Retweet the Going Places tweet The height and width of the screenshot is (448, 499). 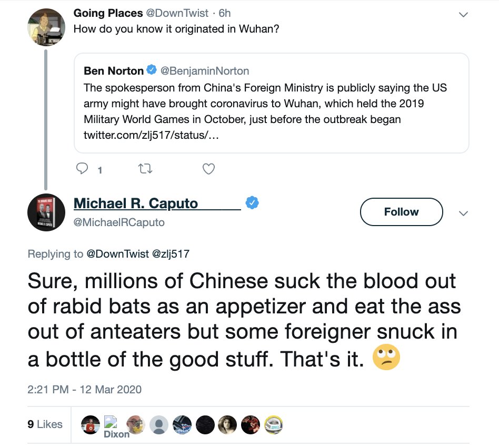pyautogui.click(x=145, y=168)
